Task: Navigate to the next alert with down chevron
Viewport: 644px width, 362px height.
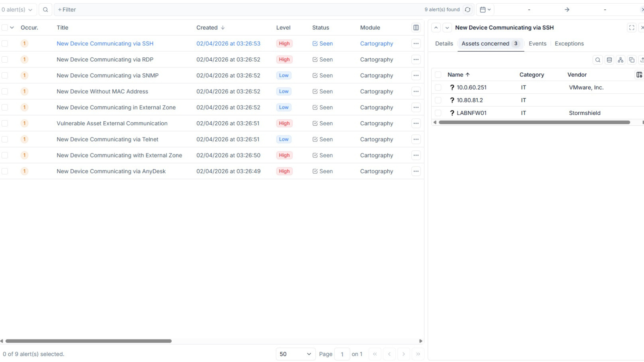Action: click(x=447, y=27)
